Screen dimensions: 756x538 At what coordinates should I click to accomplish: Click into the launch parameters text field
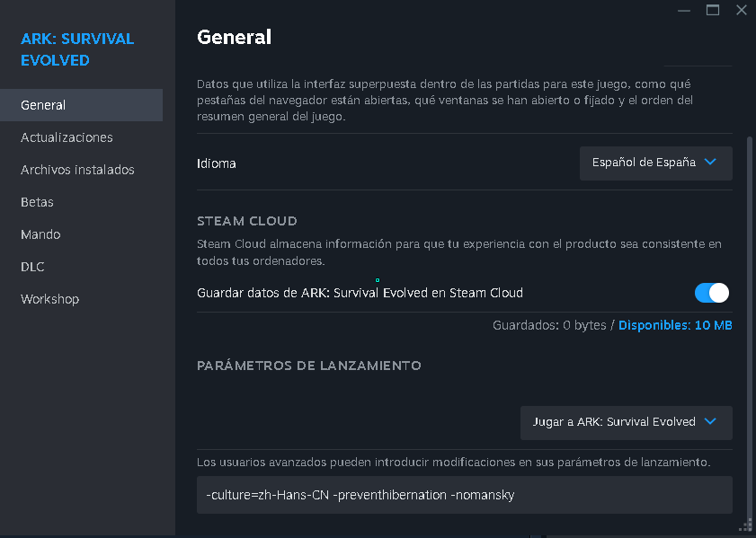coord(465,495)
